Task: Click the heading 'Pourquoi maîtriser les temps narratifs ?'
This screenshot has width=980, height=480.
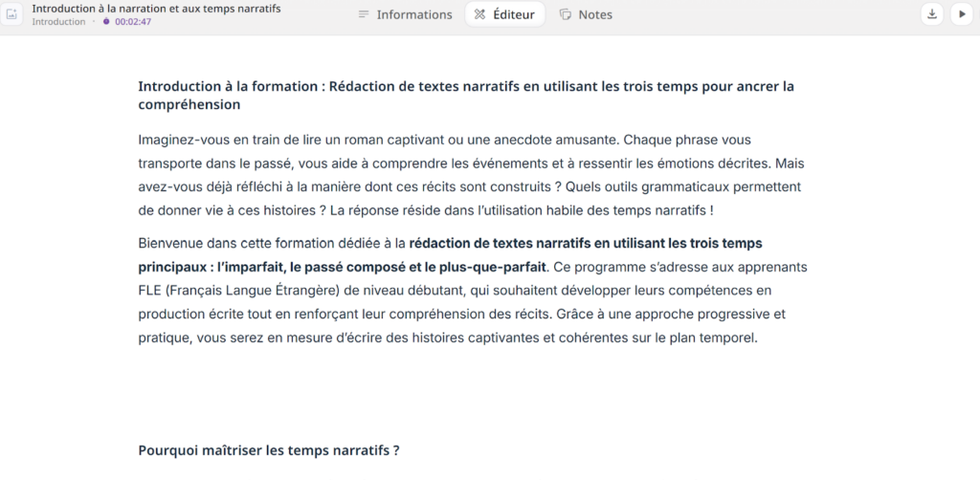Action: tap(268, 449)
